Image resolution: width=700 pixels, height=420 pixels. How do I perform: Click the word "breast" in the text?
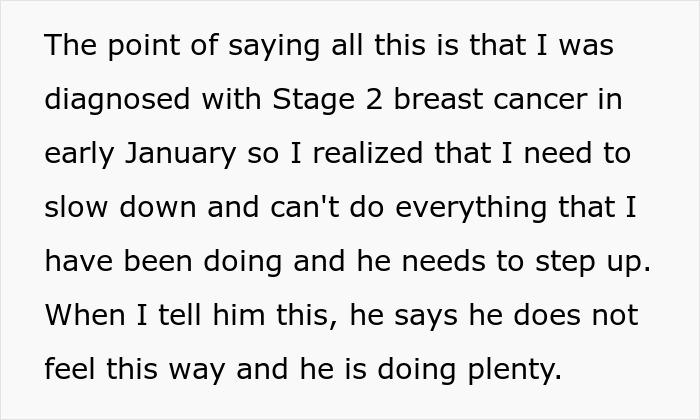pyautogui.click(x=438, y=99)
